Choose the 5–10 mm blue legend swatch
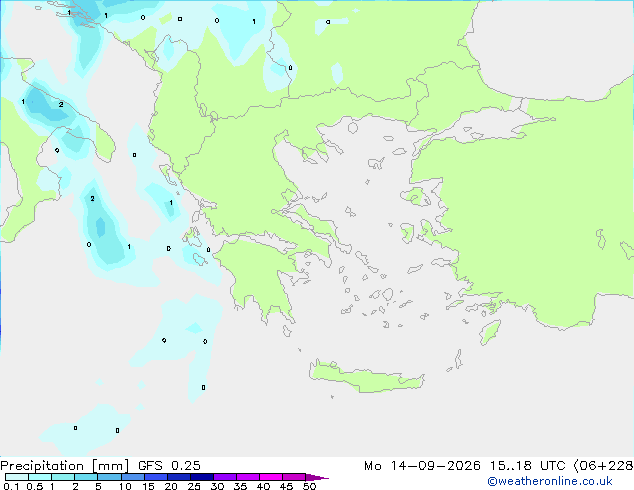The image size is (634, 490). [x=109, y=477]
